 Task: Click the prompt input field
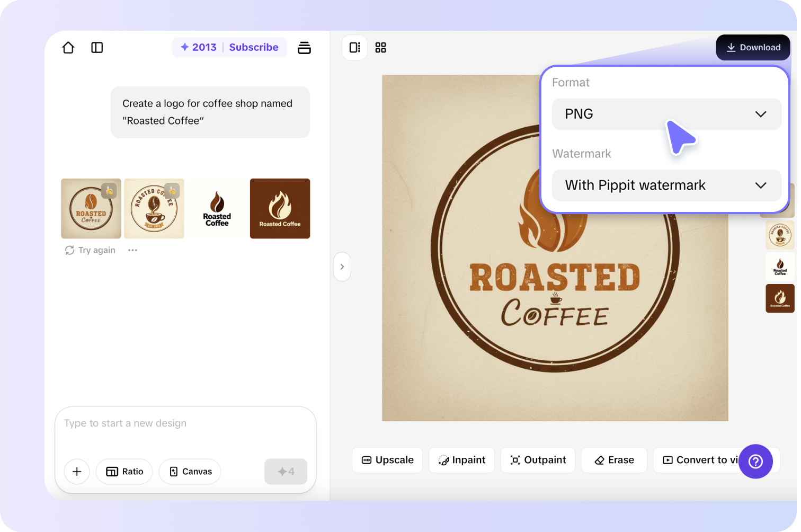point(184,423)
